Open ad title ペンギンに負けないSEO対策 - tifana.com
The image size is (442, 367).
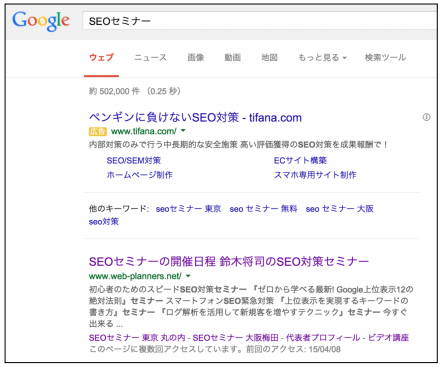click(x=195, y=117)
